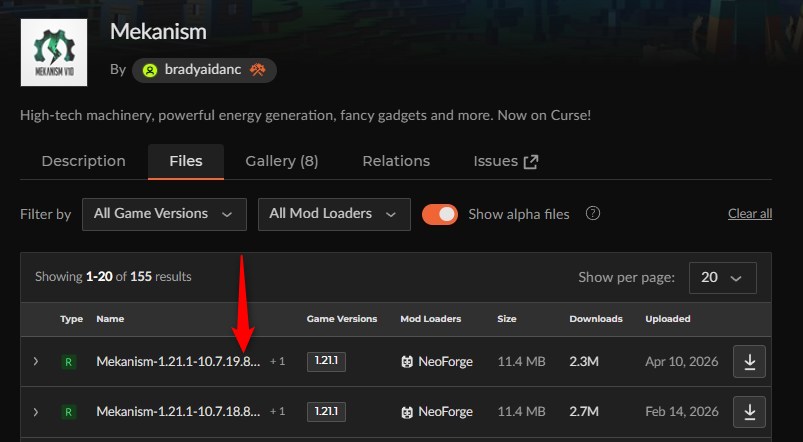This screenshot has width=803, height=442.
Task: Expand the Mekanism-1.21.1-10.7.19.8 file row
Action: pyautogui.click(x=35, y=361)
